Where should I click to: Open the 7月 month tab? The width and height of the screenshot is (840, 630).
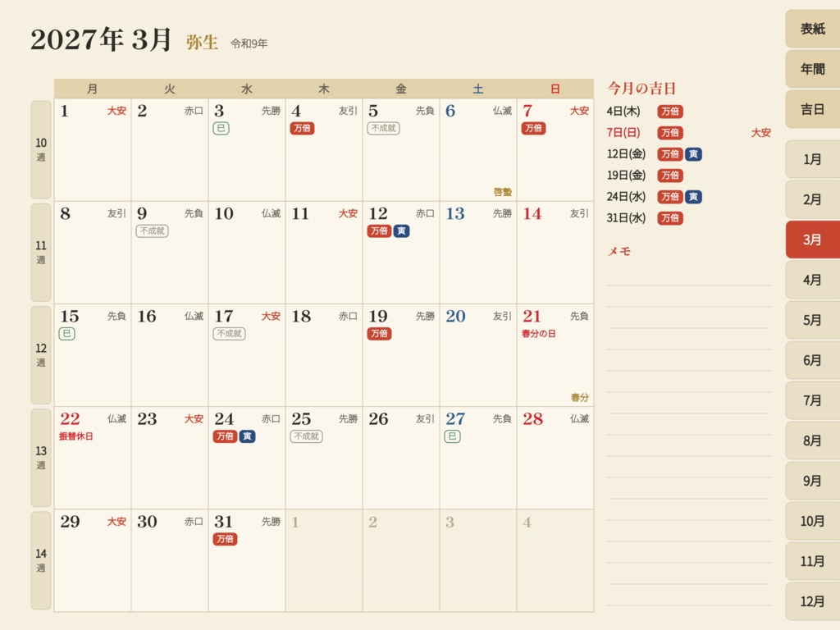tap(812, 400)
